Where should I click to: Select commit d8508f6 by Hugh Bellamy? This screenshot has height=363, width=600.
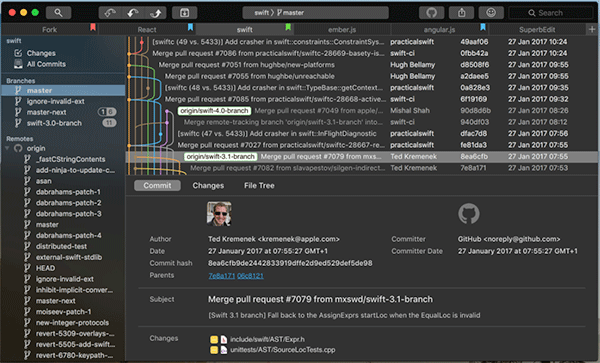[x=362, y=65]
